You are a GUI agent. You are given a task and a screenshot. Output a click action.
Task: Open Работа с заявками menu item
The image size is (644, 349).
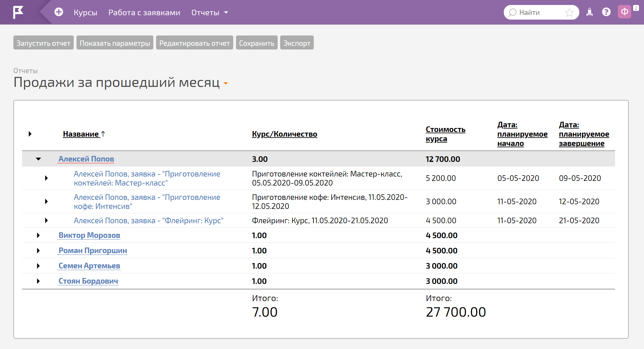(144, 12)
